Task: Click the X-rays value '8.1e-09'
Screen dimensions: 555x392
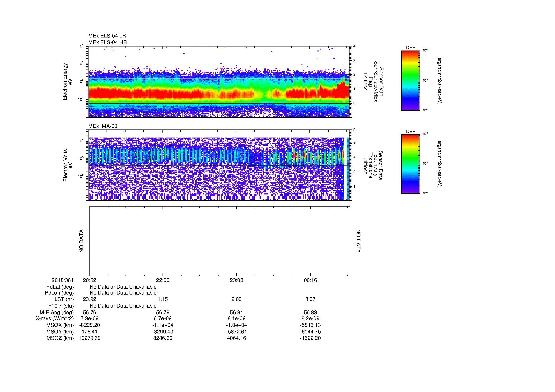Action: click(237, 319)
